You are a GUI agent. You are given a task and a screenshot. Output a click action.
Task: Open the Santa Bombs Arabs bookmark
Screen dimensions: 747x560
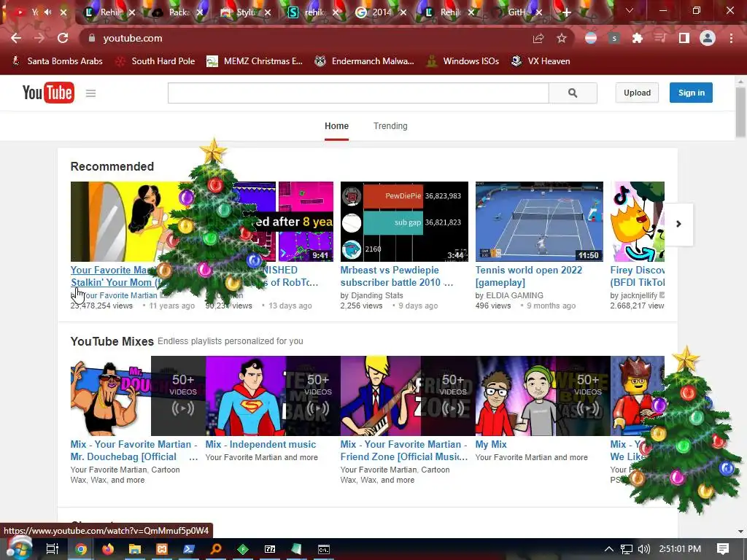point(57,61)
